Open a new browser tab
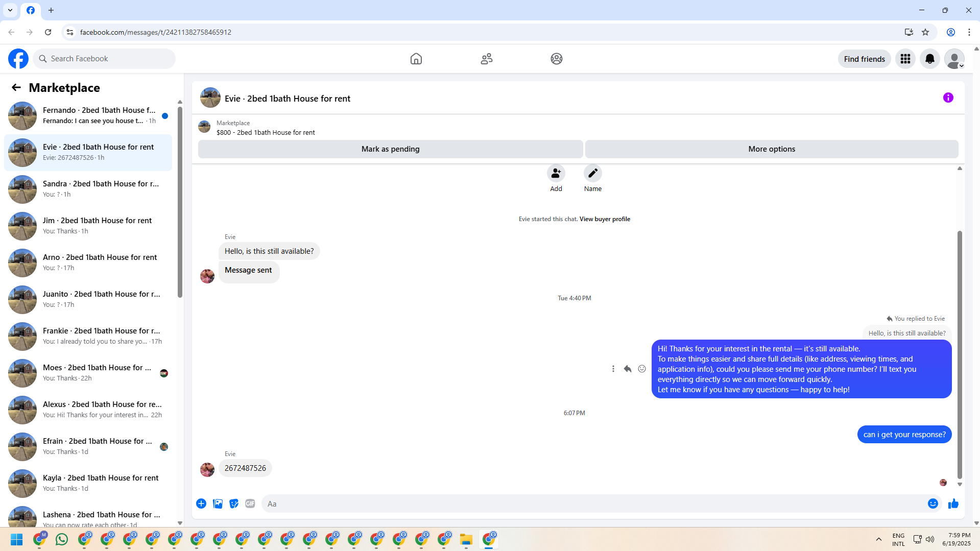The width and height of the screenshot is (980, 551). (x=51, y=10)
